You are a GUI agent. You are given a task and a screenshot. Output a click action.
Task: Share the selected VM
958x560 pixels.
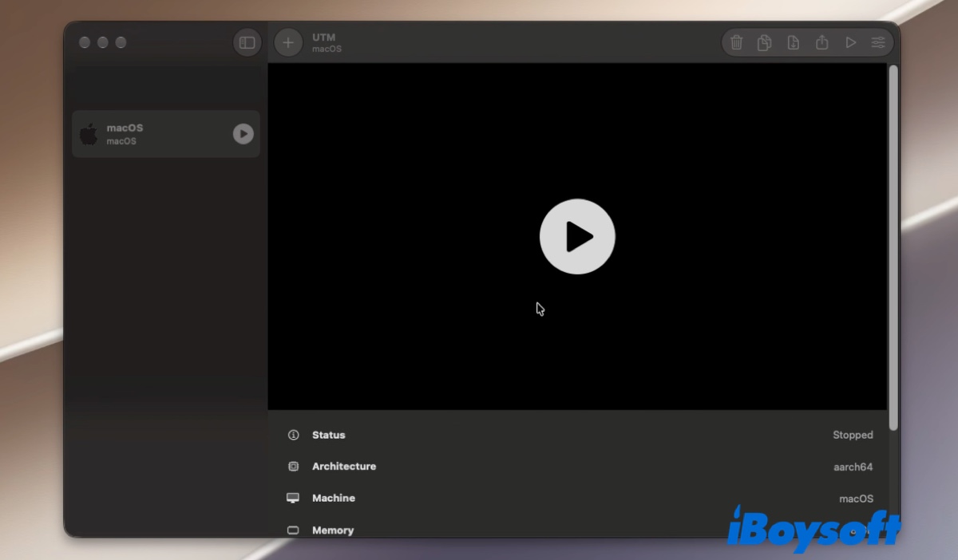pos(821,42)
